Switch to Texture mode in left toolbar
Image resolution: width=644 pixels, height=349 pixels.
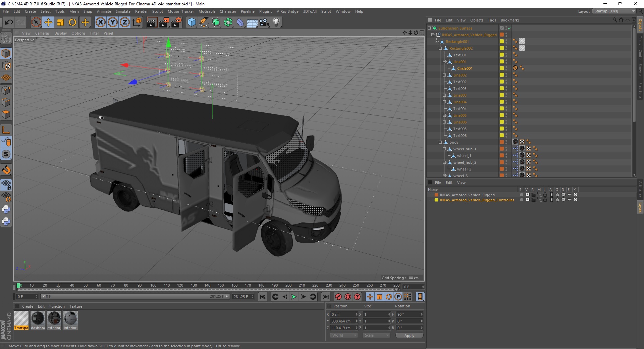[6, 66]
